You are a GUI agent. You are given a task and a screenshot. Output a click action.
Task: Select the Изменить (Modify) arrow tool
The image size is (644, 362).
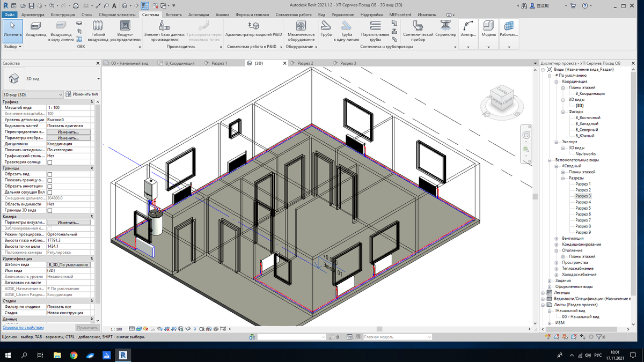(12, 30)
